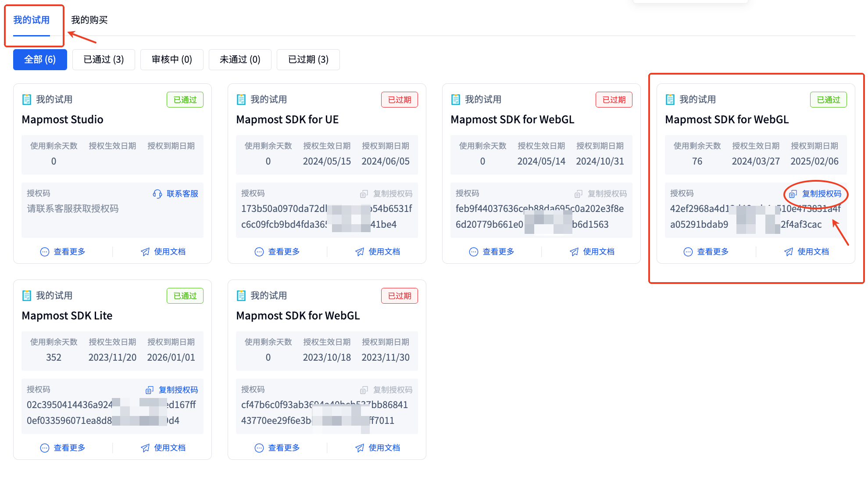Viewport: 868px width, 484px height.
Task: Click ellipsis icon in Mapmost SDK for UE card
Action: pyautogui.click(x=259, y=252)
